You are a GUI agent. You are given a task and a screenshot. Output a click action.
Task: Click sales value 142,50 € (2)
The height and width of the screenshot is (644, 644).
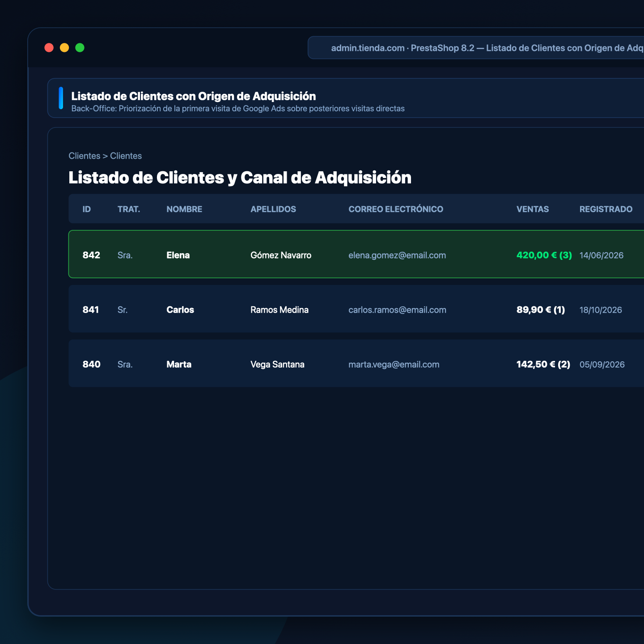[543, 364]
